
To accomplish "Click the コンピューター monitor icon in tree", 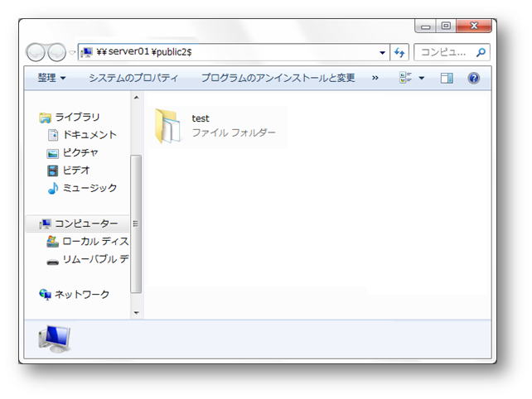I will pyautogui.click(x=45, y=224).
